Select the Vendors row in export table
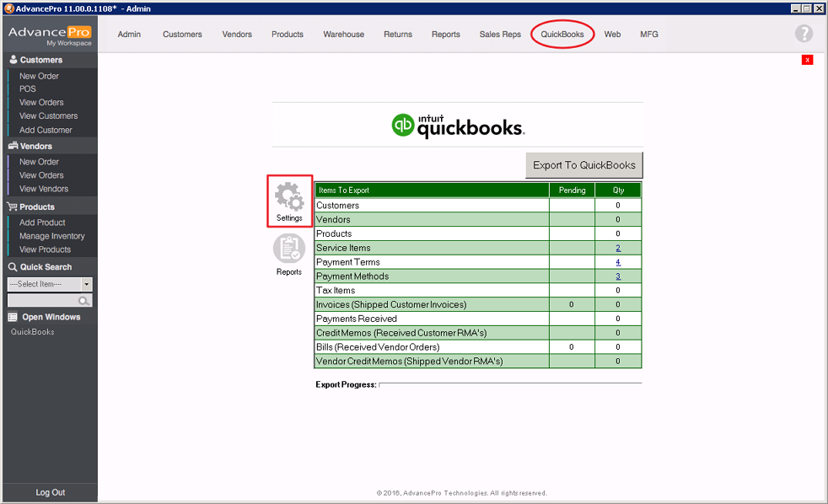Viewport: 828px width, 504px height. [478, 219]
